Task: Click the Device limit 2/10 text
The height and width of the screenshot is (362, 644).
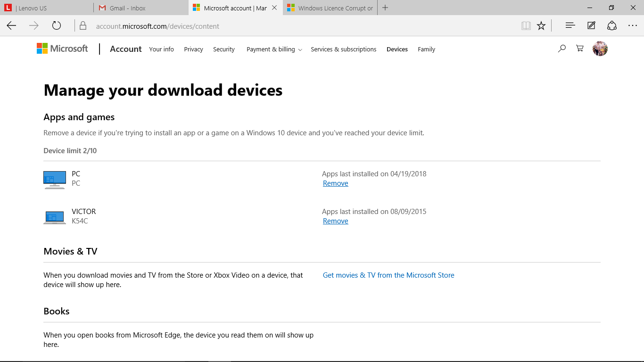Action: 70,151
